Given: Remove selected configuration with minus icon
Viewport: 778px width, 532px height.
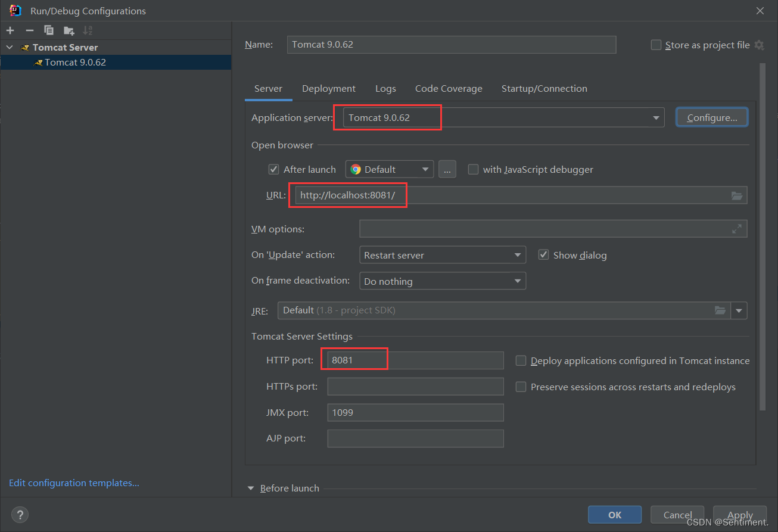Looking at the screenshot, I should (x=30, y=30).
